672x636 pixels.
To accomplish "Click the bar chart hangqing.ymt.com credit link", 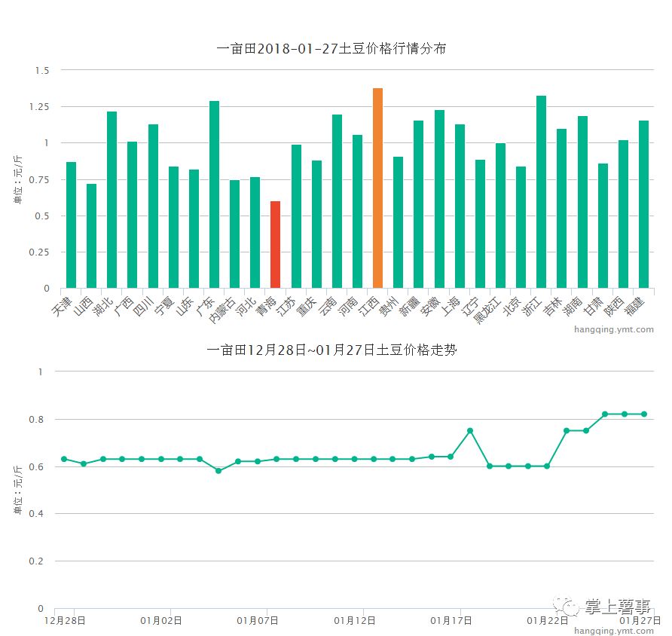I will coord(614,329).
